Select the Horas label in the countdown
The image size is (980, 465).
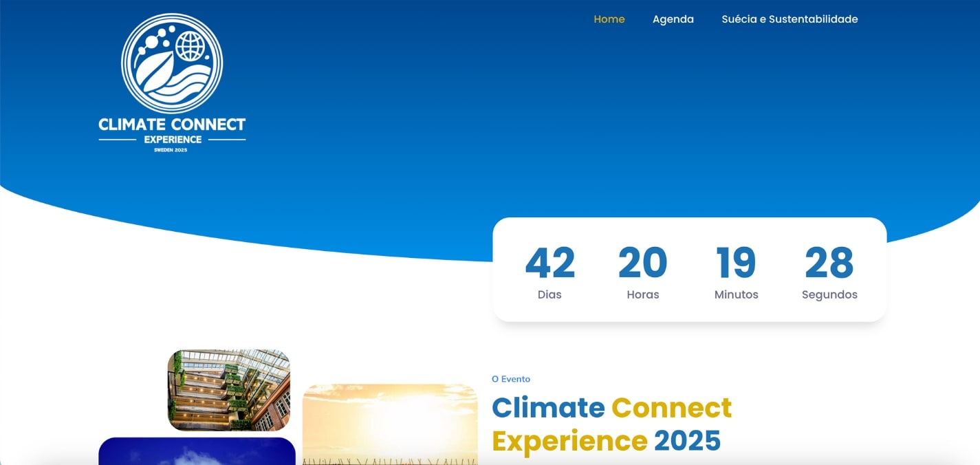click(642, 294)
